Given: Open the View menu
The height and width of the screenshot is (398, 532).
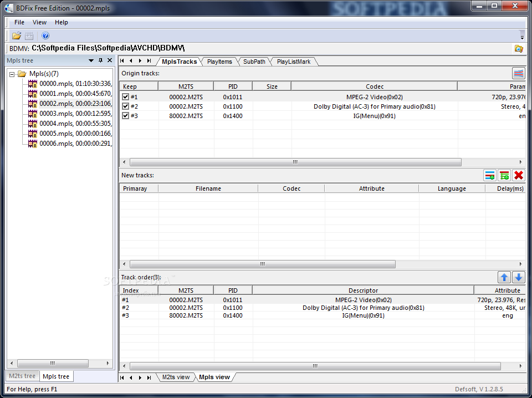Looking at the screenshot, I should [x=39, y=22].
